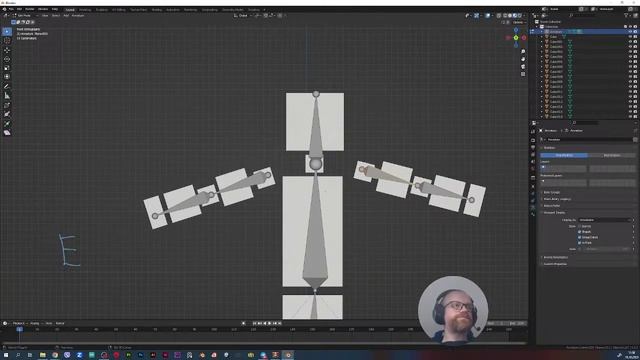Open the Playback menu in the timeline
The height and width of the screenshot is (360, 640).
[x=19, y=323]
